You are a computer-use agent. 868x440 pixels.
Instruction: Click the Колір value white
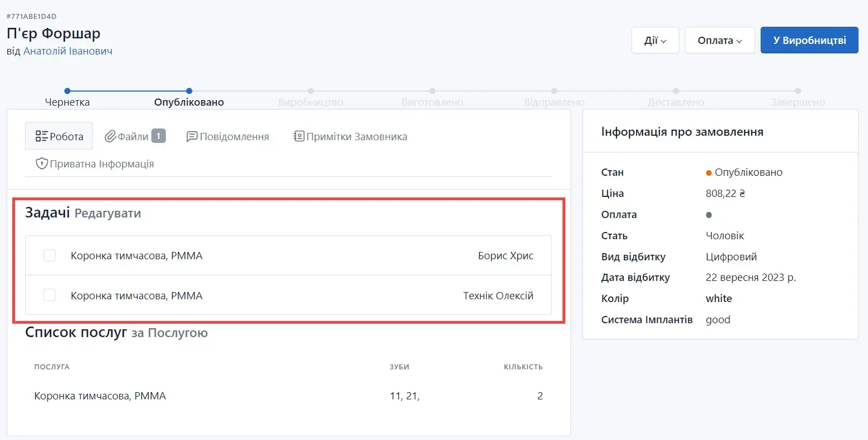click(x=719, y=299)
